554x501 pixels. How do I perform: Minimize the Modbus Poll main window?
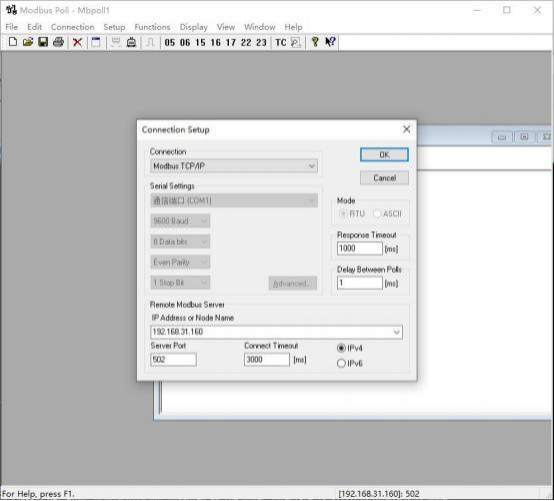[477, 10]
